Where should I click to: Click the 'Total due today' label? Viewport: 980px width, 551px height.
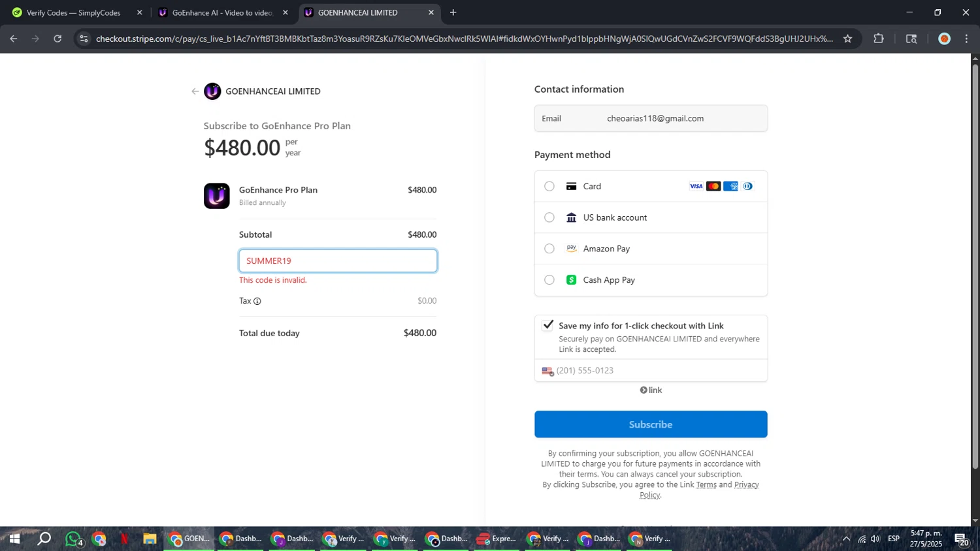[x=269, y=333]
